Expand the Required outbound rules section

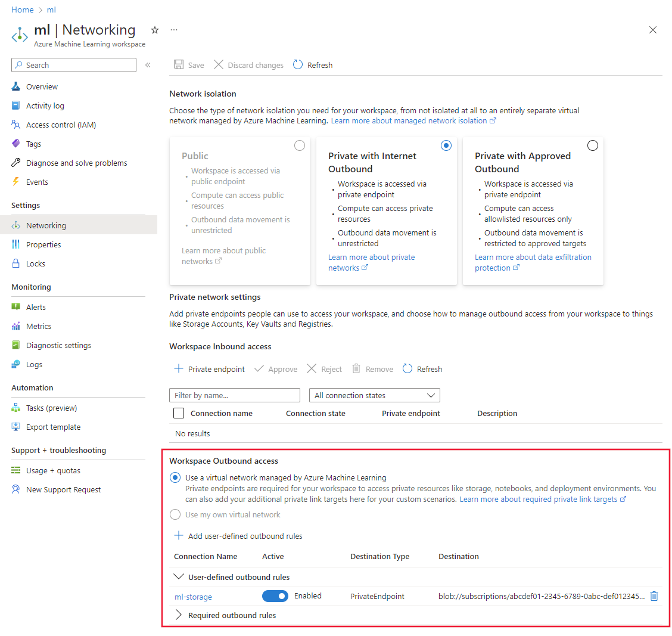[179, 615]
